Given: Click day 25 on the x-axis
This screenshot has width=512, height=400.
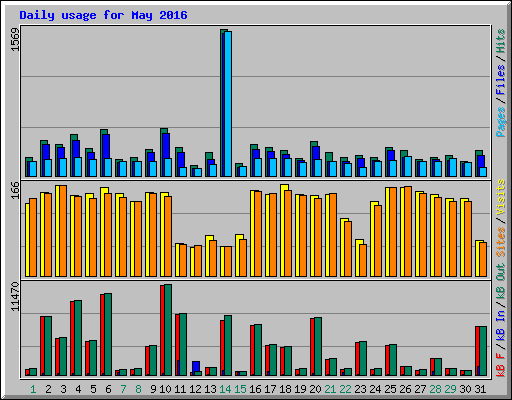Looking at the screenshot, I should tap(390, 389).
